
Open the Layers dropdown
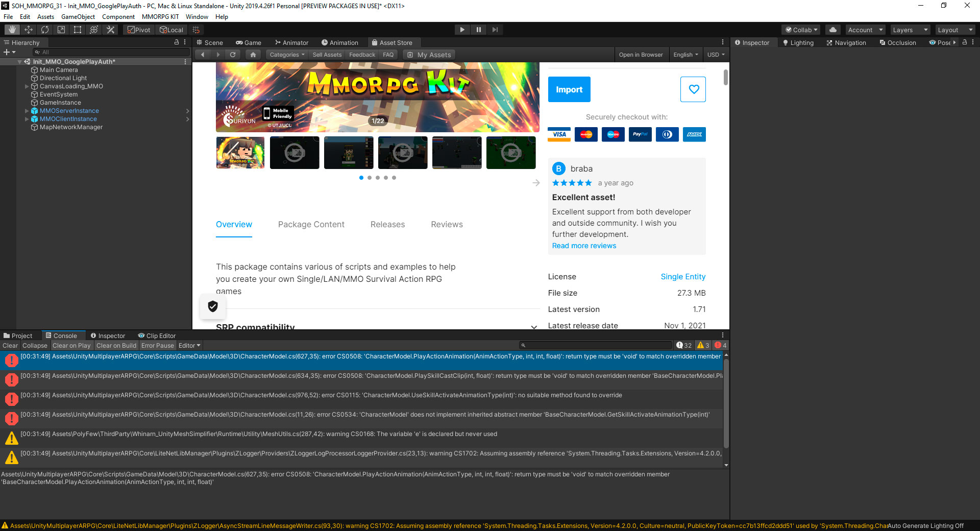(910, 29)
